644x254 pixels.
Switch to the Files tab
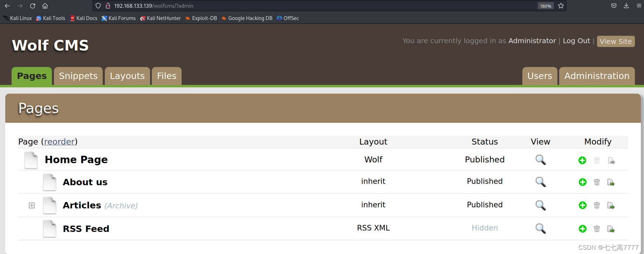tap(167, 76)
